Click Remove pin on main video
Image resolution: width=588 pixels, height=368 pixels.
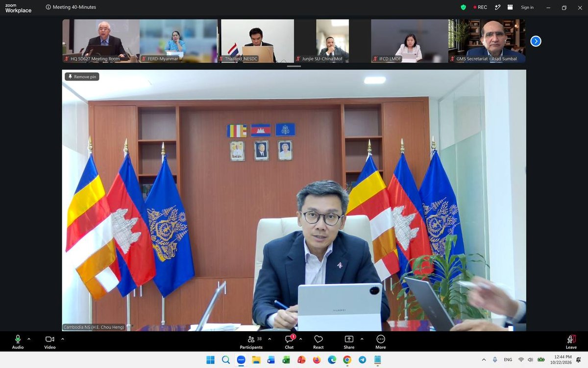pos(82,77)
